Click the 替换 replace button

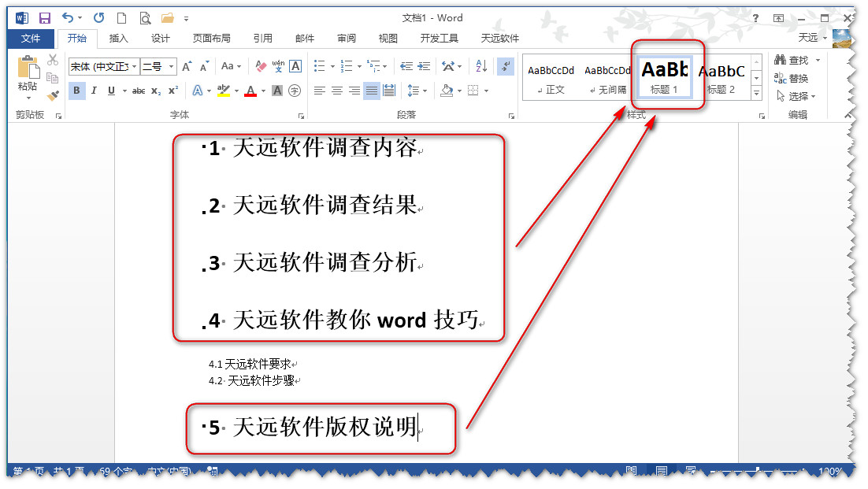tap(792, 78)
